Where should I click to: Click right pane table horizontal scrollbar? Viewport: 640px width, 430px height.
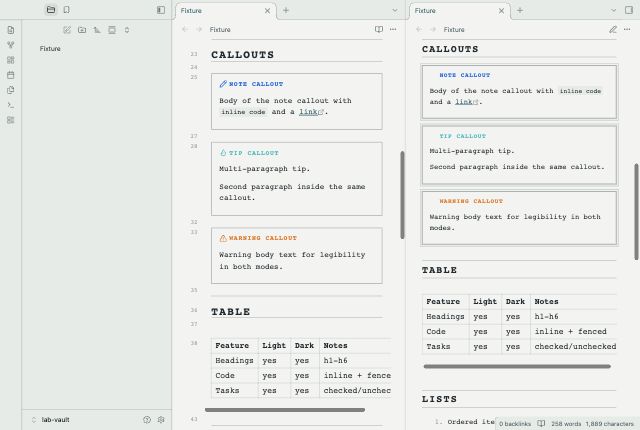pyautogui.click(x=517, y=366)
